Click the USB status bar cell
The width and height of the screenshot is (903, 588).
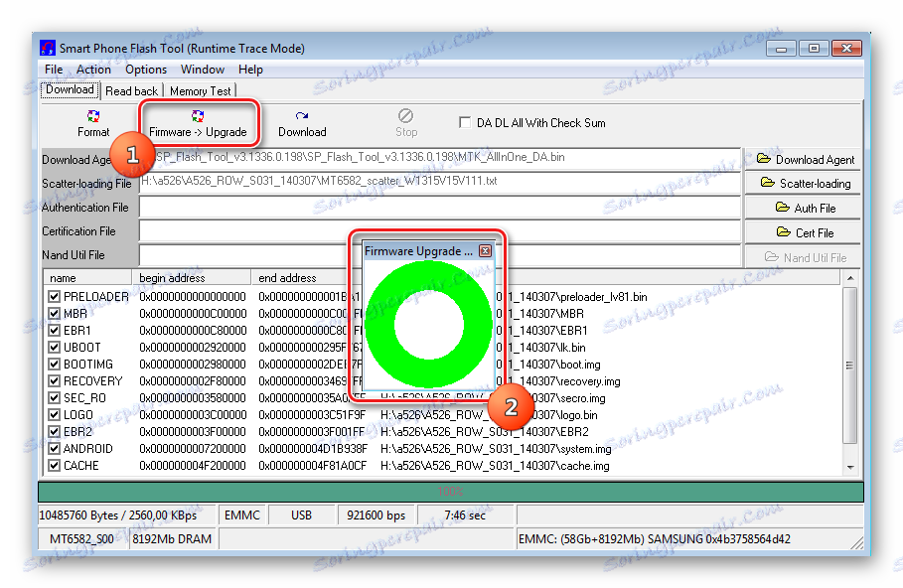pos(301,514)
